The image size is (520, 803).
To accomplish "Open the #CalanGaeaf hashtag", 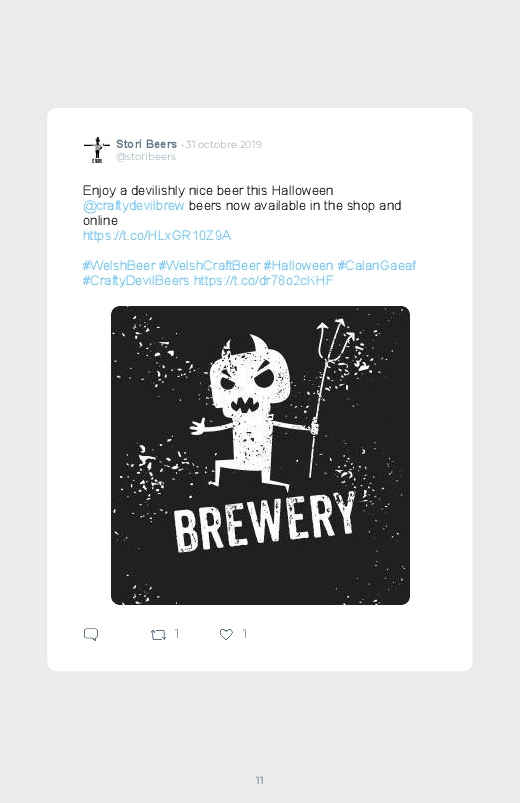I will click(x=377, y=265).
